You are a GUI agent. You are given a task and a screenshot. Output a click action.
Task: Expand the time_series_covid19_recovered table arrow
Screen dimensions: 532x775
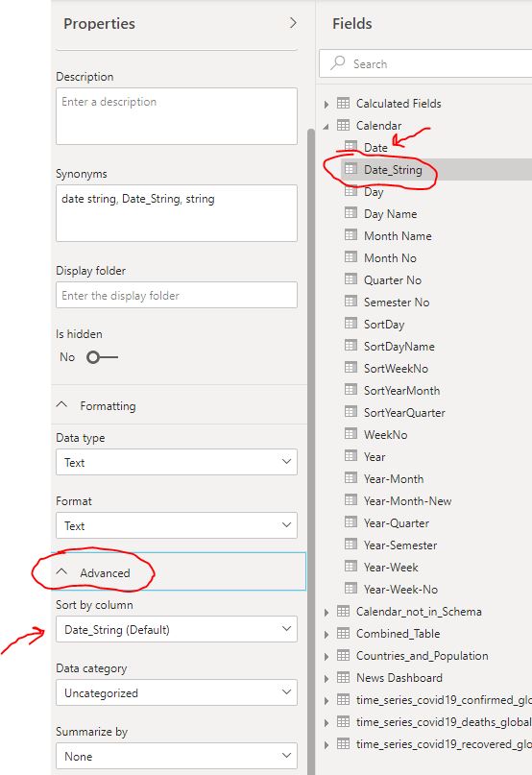tap(326, 745)
